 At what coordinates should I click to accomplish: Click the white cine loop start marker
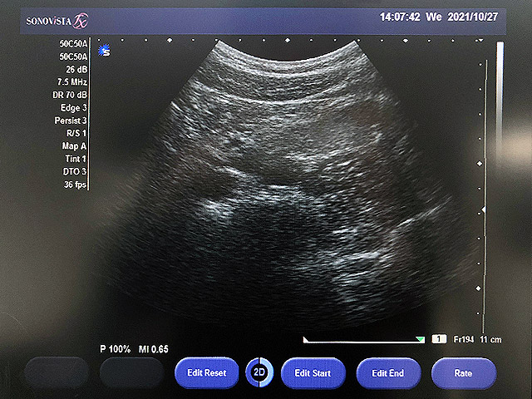305,340
